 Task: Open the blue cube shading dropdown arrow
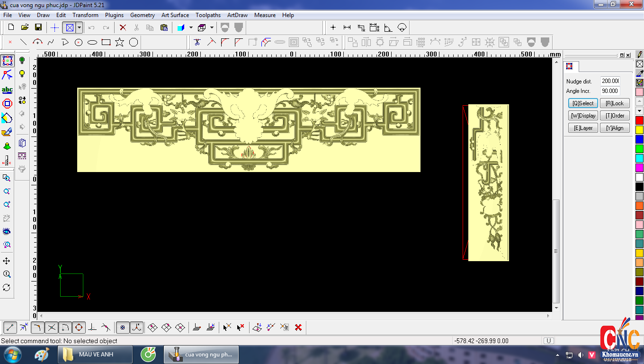[191, 27]
